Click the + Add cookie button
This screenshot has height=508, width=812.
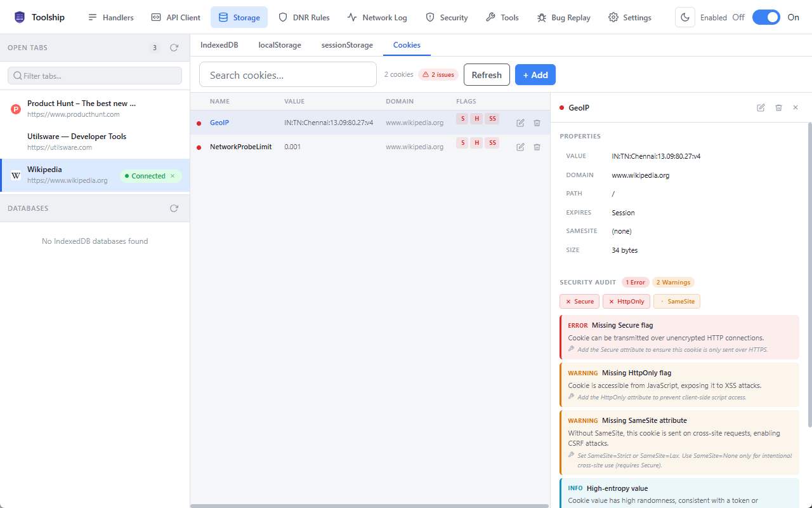tap(535, 75)
